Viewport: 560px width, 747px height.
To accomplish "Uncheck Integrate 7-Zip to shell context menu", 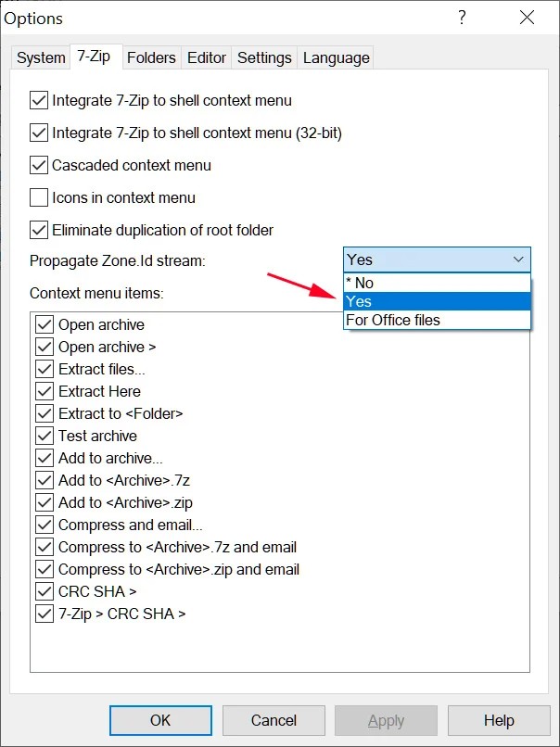I will [39, 100].
